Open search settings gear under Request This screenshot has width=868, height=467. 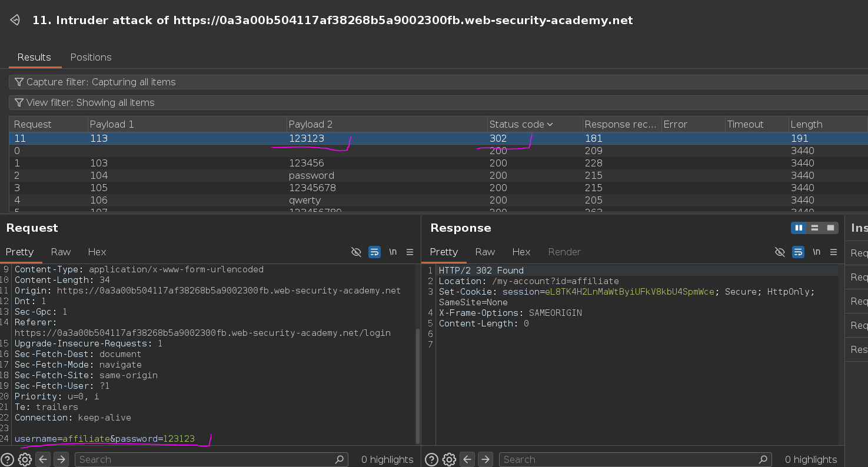click(25, 459)
